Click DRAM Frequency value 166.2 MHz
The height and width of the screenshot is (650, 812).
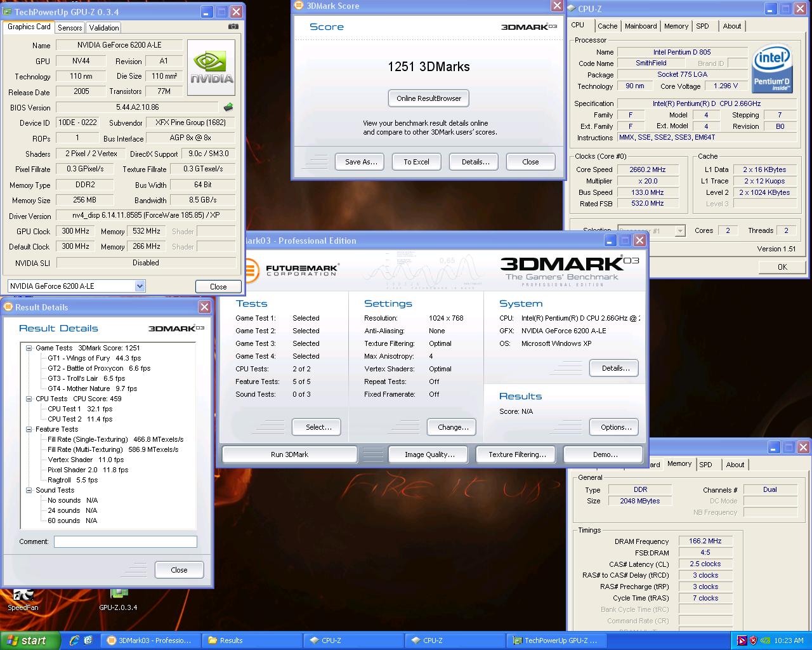705,541
